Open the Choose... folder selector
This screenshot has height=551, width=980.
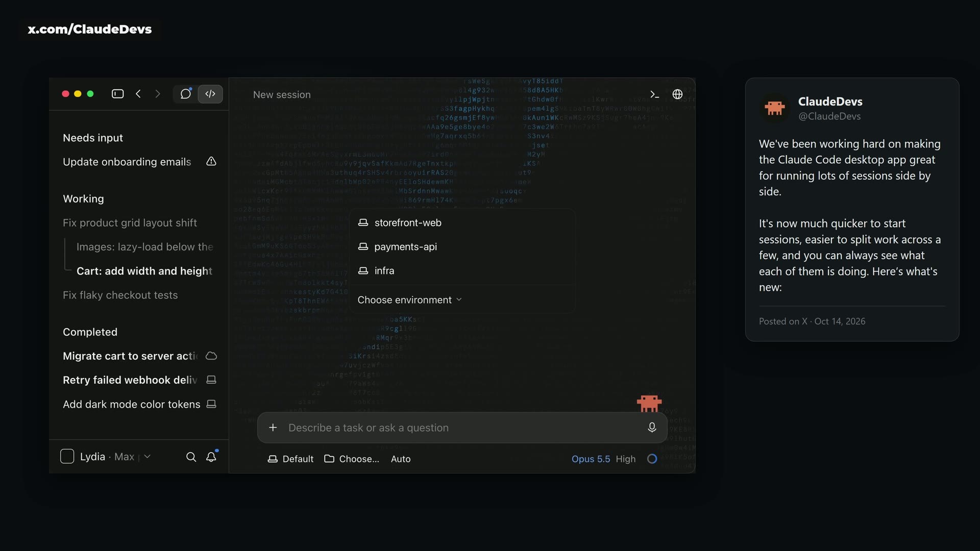(352, 459)
